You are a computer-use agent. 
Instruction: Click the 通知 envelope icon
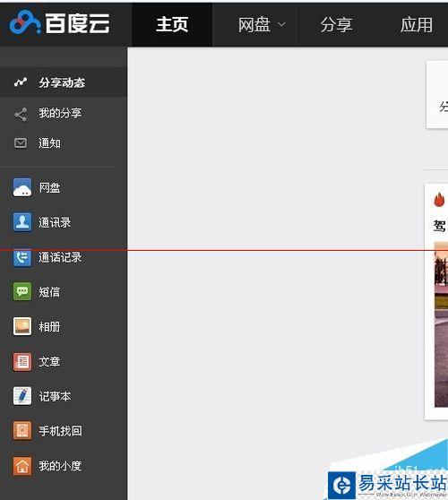21,142
